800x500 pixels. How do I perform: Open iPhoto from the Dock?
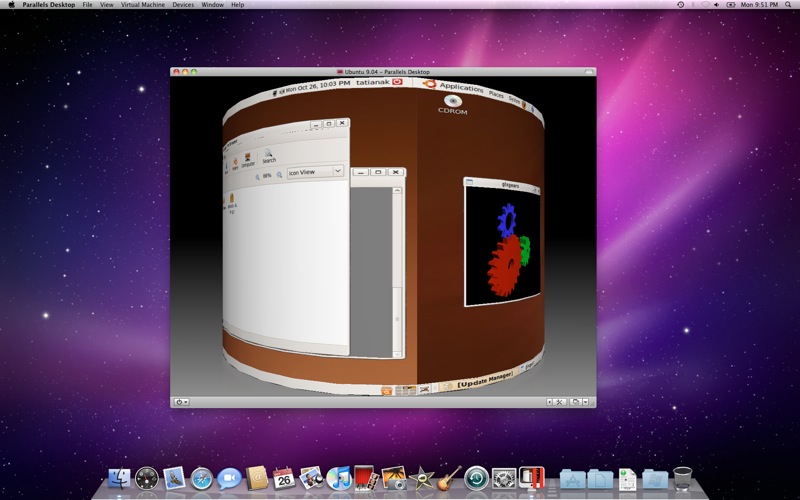(x=393, y=479)
